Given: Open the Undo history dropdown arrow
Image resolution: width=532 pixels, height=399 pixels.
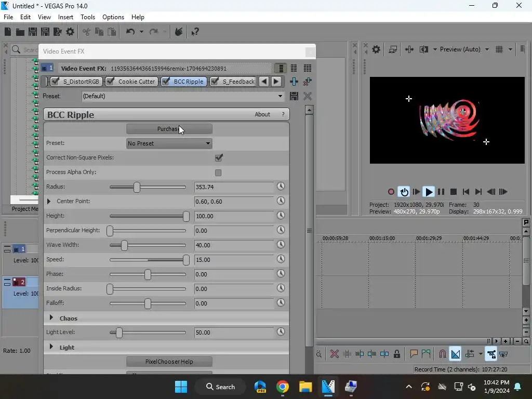Looking at the screenshot, I should (141, 32).
